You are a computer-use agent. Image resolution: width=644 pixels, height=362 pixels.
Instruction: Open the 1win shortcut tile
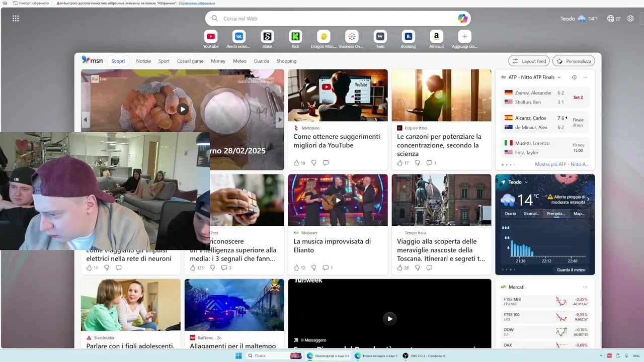tap(380, 36)
